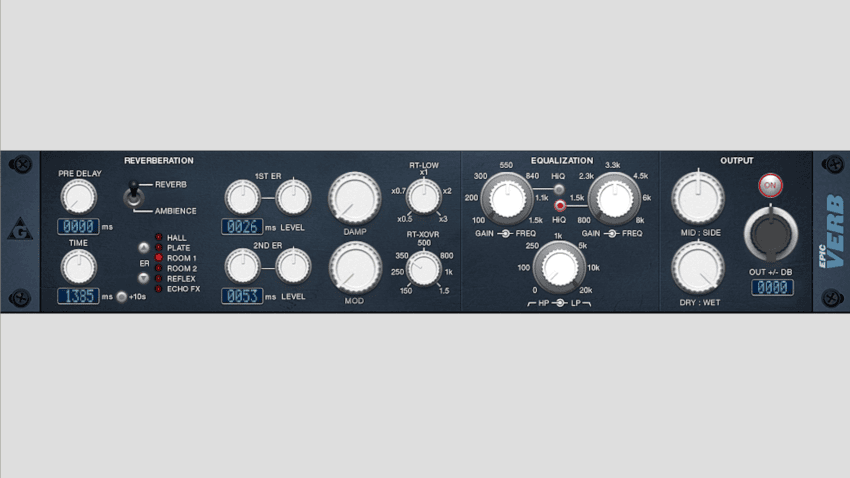Toggle the lit lower HiQ button

point(560,206)
